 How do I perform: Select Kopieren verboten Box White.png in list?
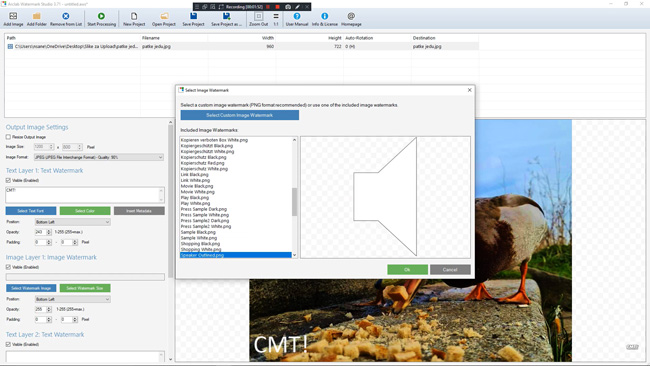click(214, 140)
